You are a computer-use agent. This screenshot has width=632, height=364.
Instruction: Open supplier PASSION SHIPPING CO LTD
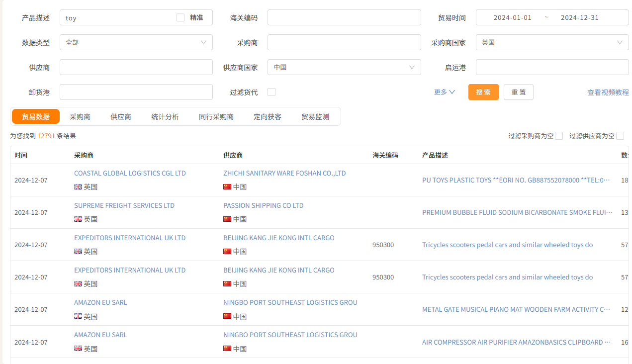[264, 205]
